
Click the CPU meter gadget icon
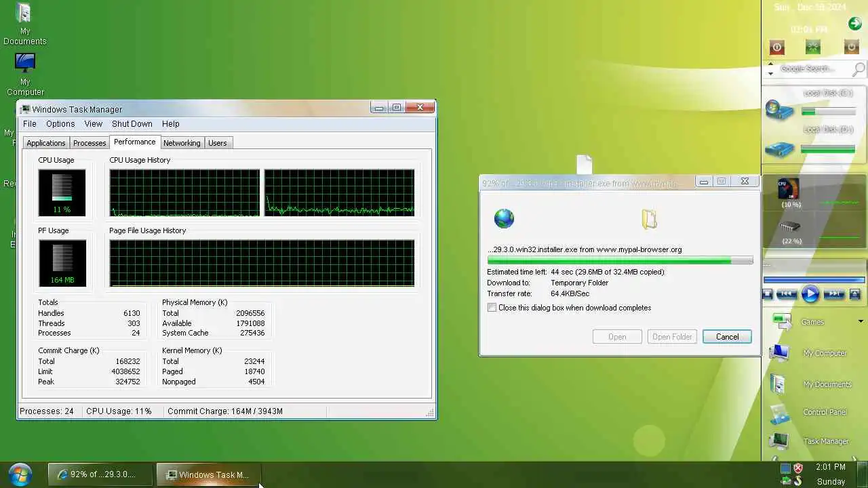coord(789,189)
